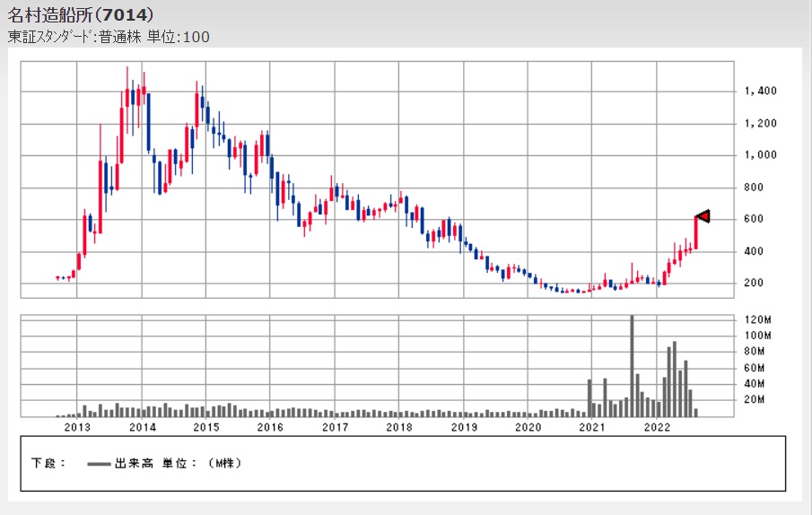Click the 2013 year label
Screen dimensions: 812x515
point(77,428)
